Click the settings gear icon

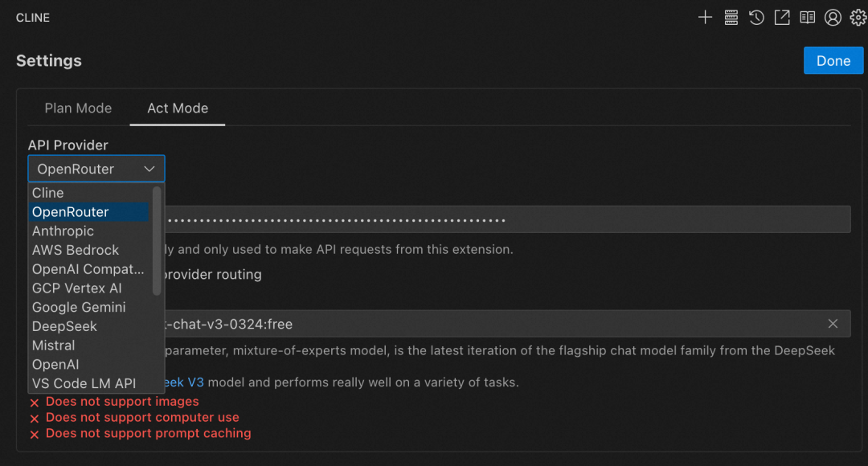pyautogui.click(x=858, y=18)
